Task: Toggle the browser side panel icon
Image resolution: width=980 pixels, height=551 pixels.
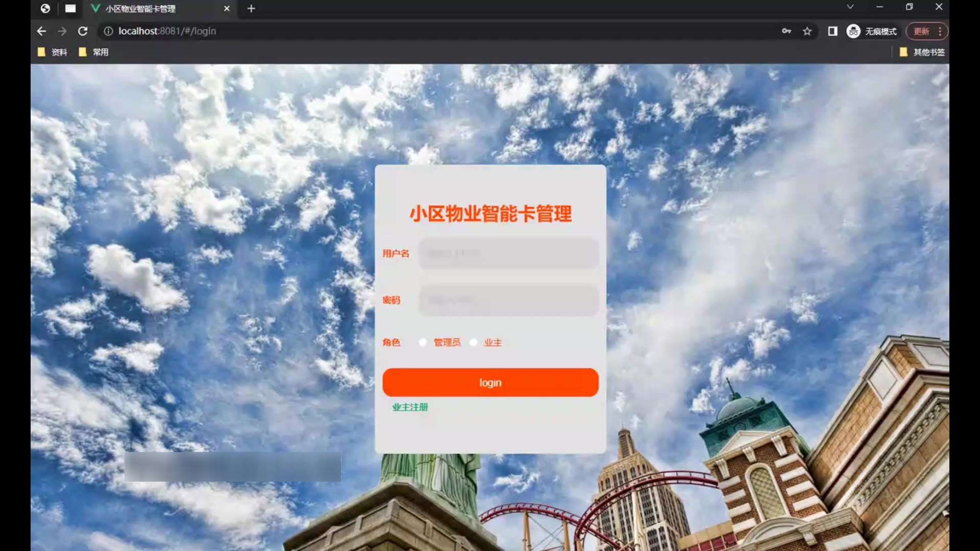Action: coord(832,31)
